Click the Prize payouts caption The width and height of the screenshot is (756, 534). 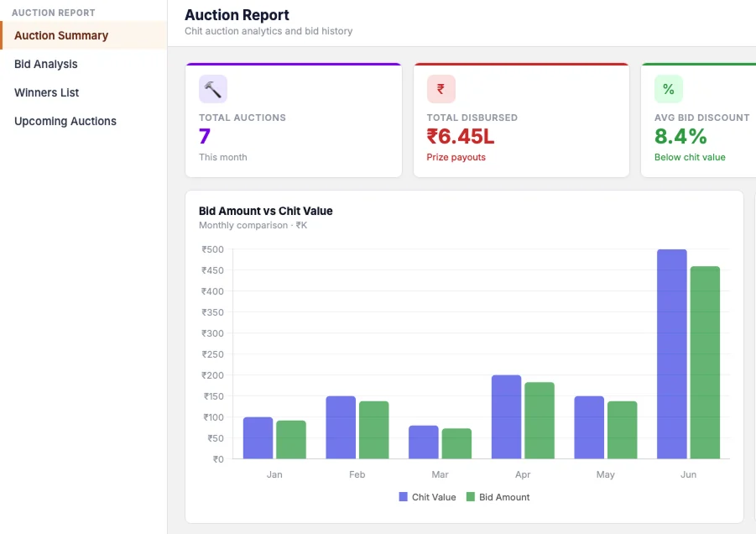point(456,157)
